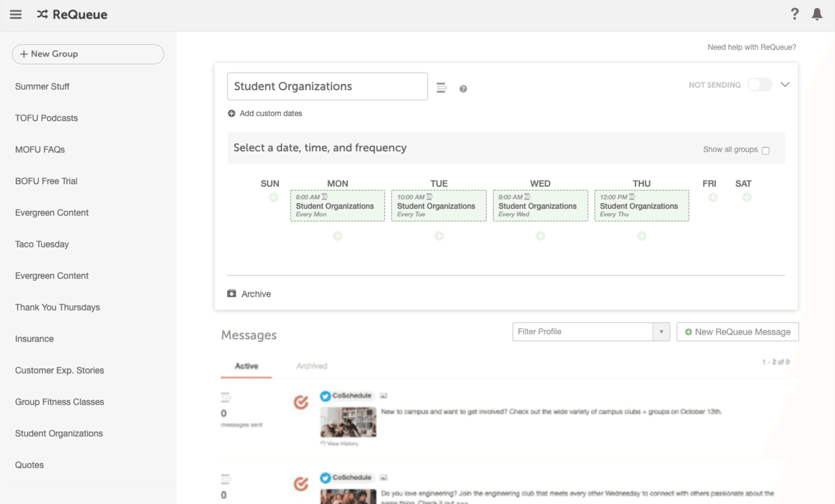Open the Insurance group
The image size is (835, 504).
point(34,338)
